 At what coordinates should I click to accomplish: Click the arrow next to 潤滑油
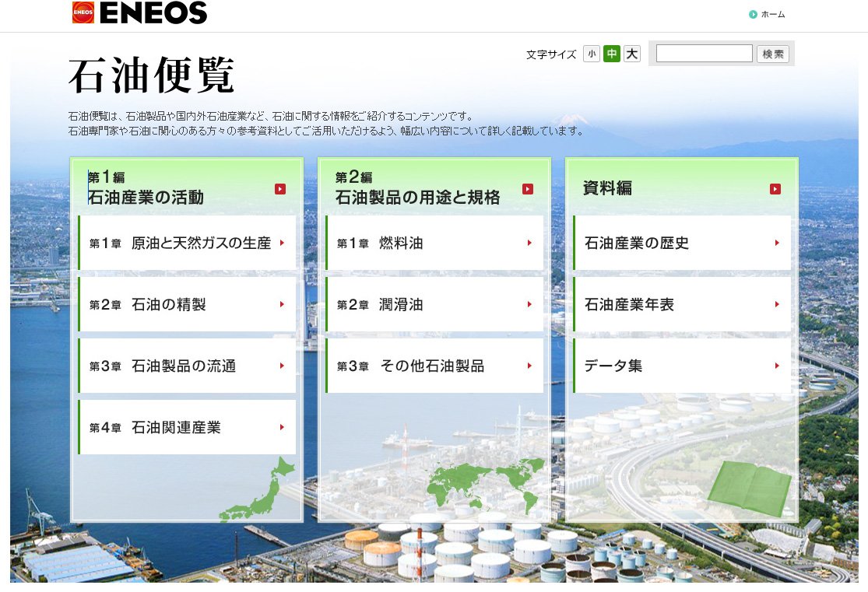point(529,304)
